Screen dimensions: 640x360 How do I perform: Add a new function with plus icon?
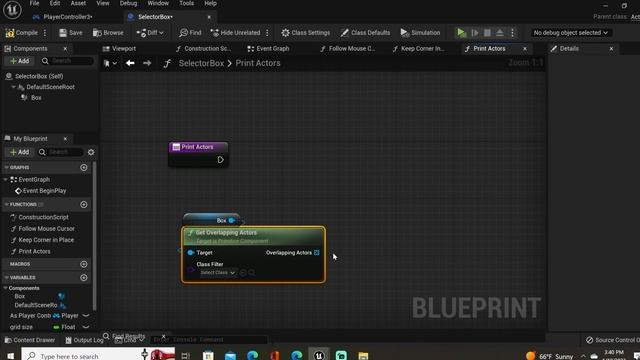(x=84, y=204)
